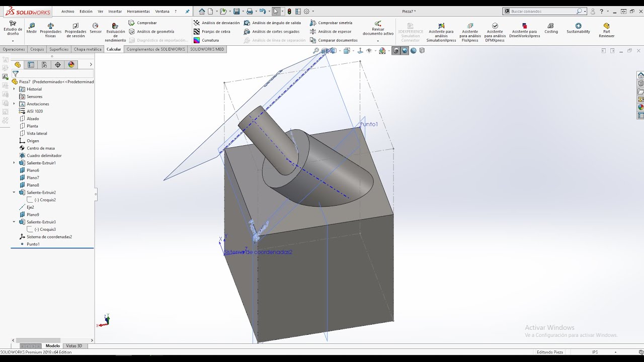Open the ConfigurationManager tab icon

[44, 64]
